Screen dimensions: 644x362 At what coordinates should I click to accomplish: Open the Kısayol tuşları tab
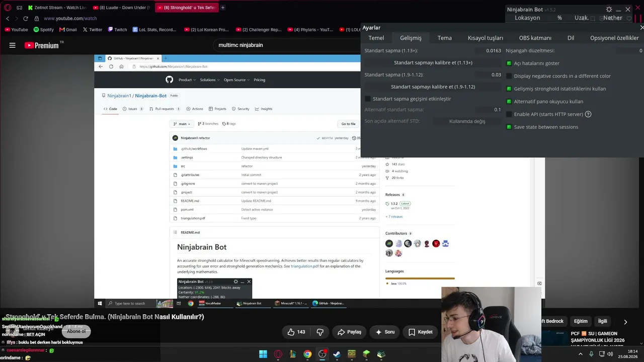tap(486, 38)
